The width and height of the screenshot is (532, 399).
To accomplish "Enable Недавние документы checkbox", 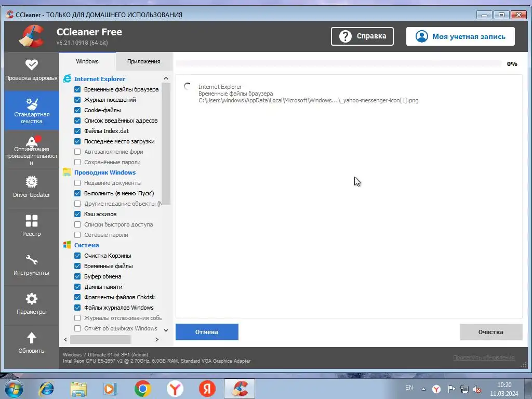I will tap(77, 183).
